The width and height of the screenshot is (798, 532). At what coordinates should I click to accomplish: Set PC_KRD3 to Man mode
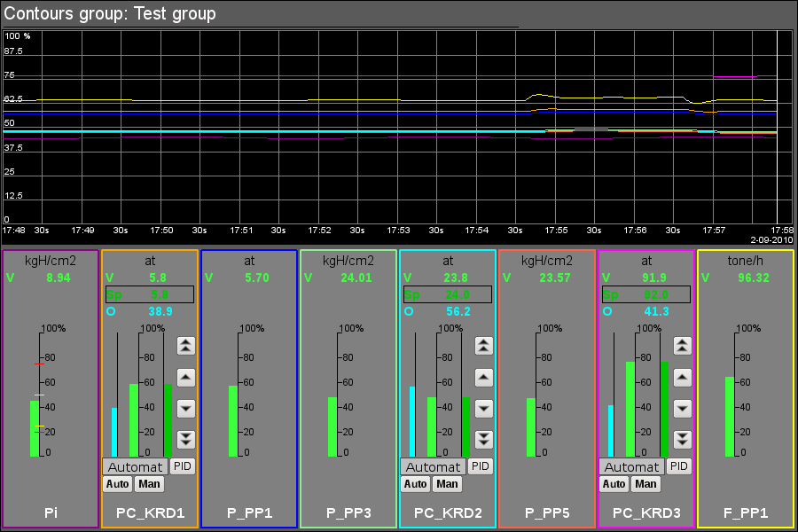click(645, 484)
